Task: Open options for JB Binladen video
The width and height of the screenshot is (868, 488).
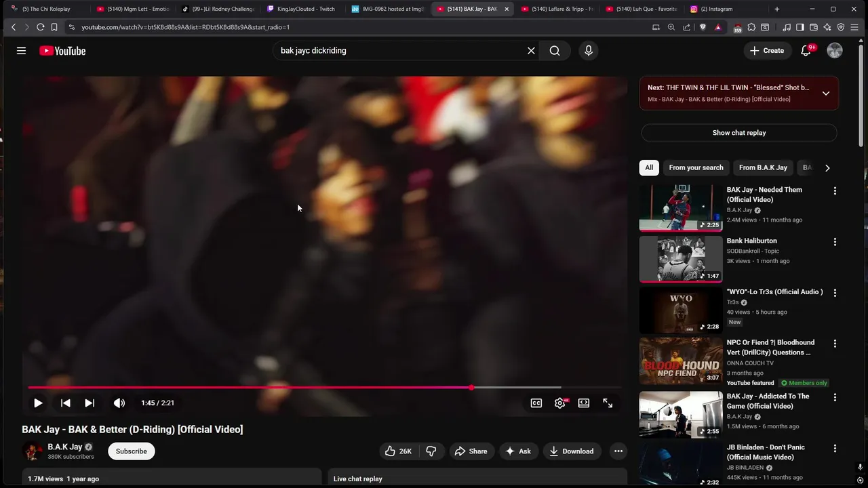Action: point(835,448)
